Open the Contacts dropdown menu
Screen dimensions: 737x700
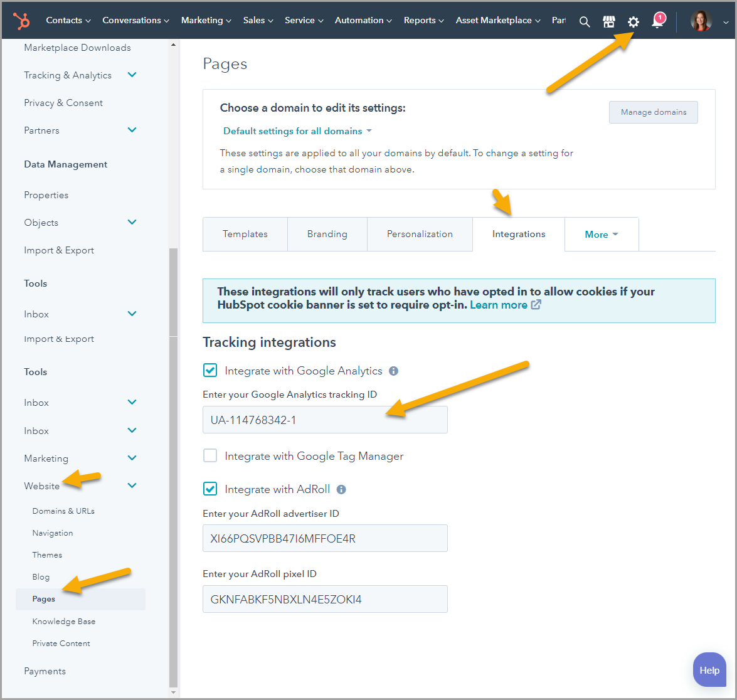click(x=68, y=20)
